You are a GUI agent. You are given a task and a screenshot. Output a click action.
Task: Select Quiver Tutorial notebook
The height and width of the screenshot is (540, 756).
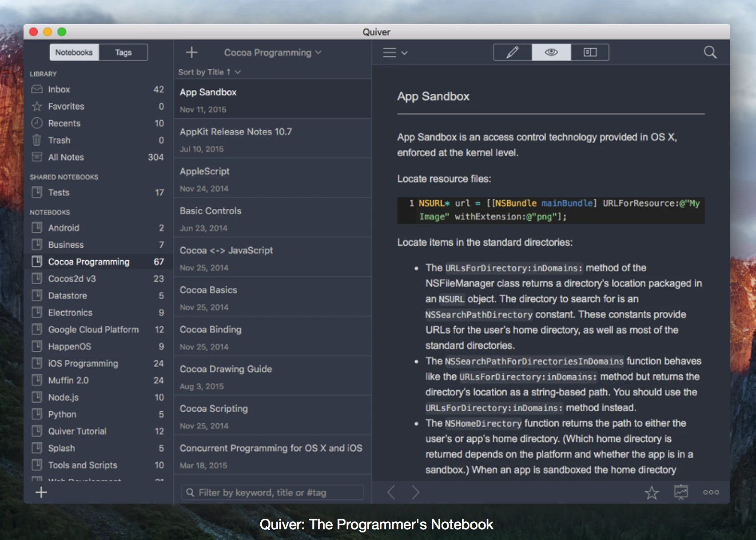pyautogui.click(x=98, y=431)
